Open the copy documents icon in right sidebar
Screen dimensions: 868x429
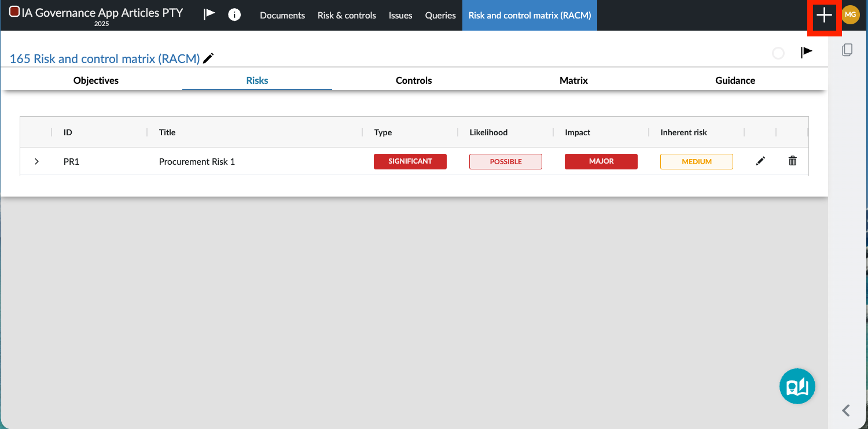coord(847,50)
